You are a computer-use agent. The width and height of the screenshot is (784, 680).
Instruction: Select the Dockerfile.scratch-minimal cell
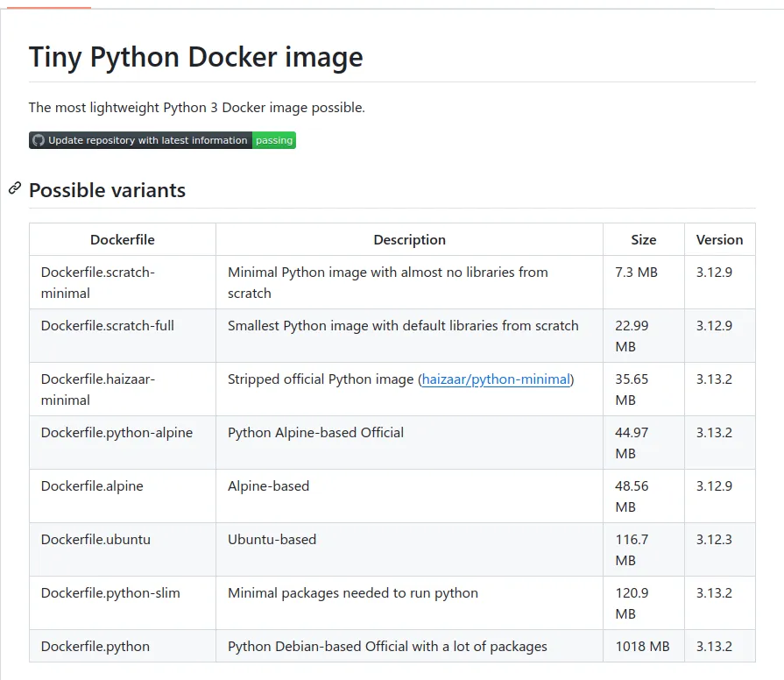[97, 282]
